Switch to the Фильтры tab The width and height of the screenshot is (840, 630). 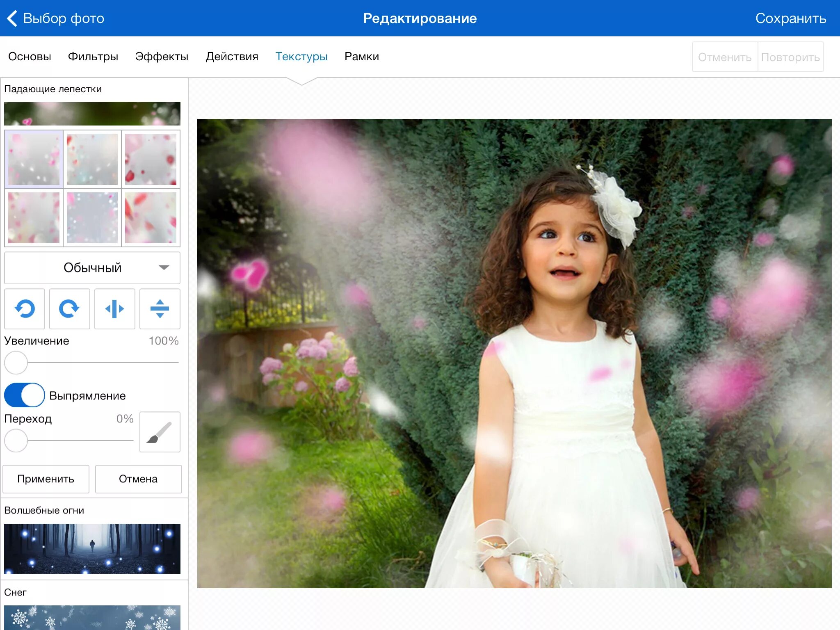(93, 56)
